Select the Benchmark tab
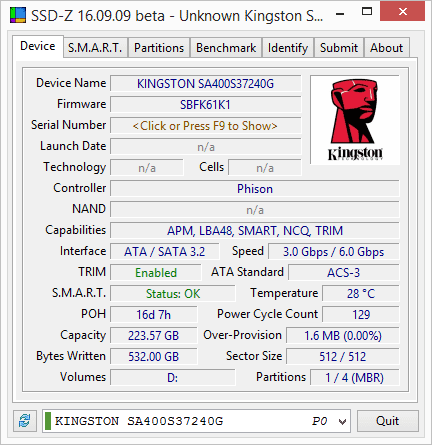The height and width of the screenshot is (445, 432). [226, 48]
